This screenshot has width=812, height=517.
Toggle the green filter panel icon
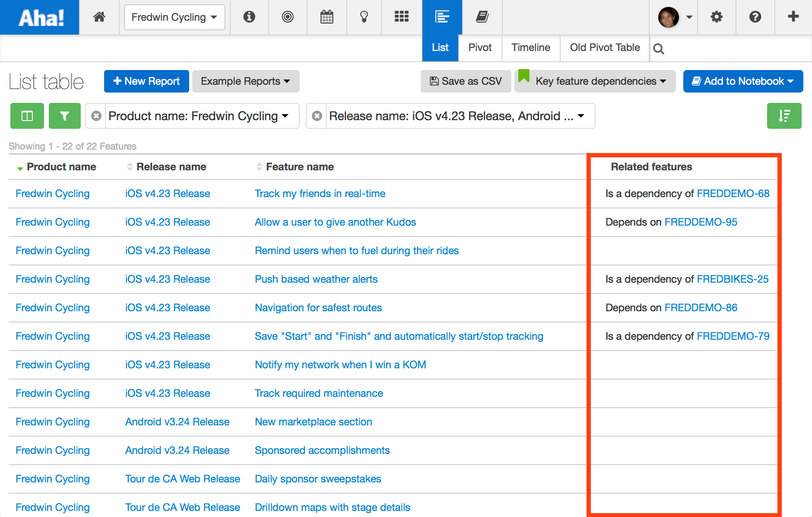tap(64, 116)
